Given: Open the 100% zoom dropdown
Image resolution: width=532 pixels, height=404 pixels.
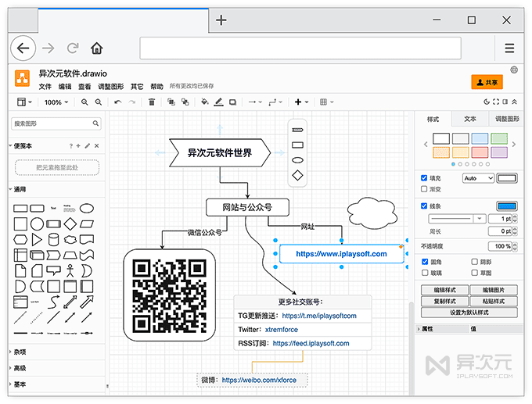Looking at the screenshot, I should [x=56, y=102].
